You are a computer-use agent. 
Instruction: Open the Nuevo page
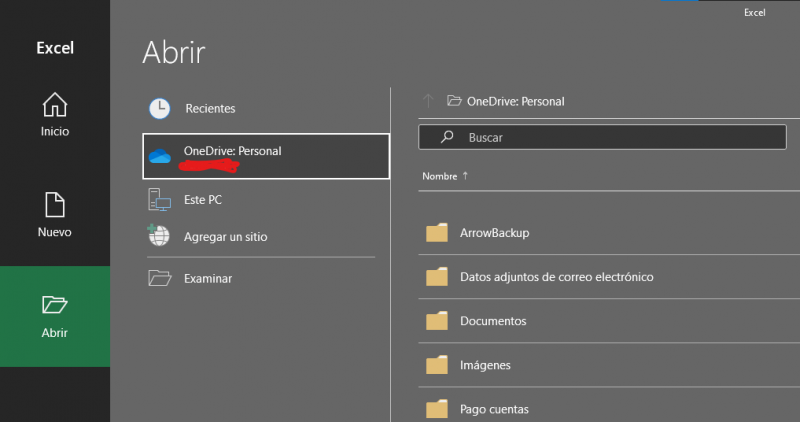[55, 215]
